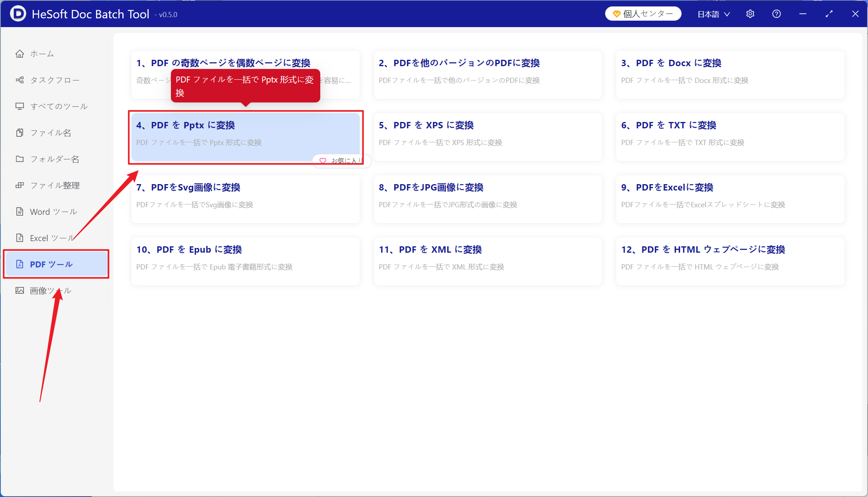Open タスクフロー menu item
The image size is (868, 497).
[56, 80]
